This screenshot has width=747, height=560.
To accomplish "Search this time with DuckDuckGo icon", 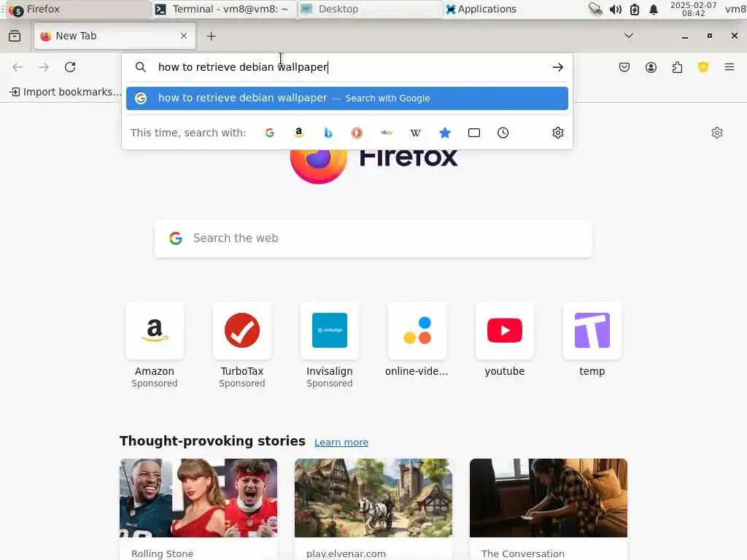I will 357,133.
